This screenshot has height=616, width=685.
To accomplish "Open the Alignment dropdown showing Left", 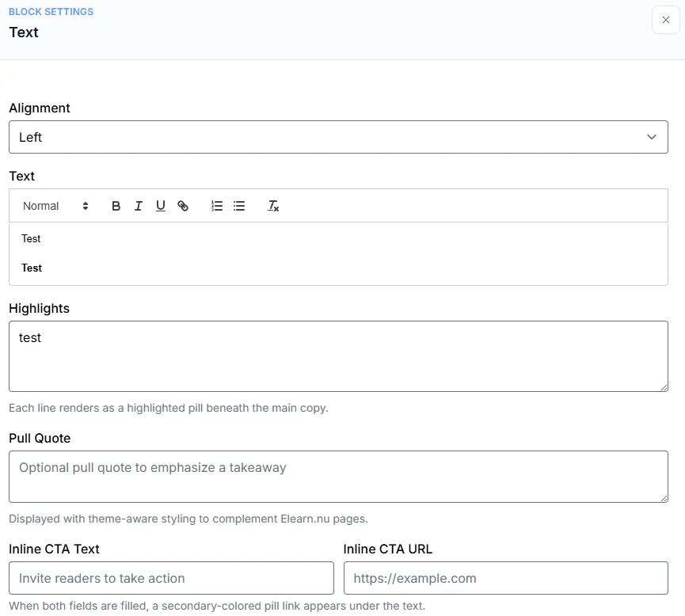I will [338, 136].
